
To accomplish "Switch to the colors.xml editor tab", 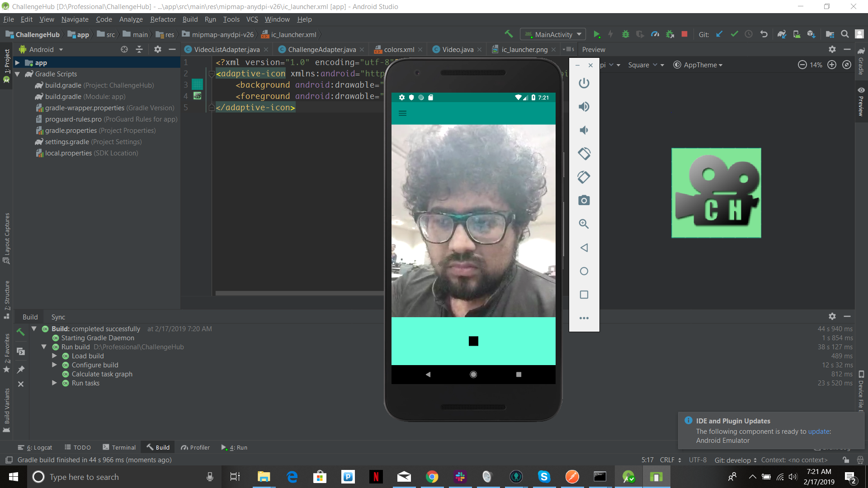I will click(398, 50).
